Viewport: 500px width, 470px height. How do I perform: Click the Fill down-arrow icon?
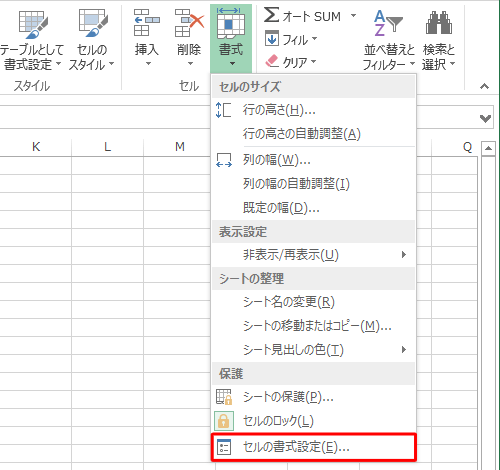coord(272,39)
